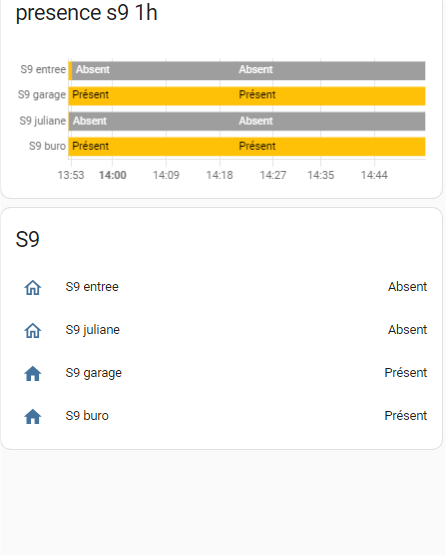Click the S9 entree home outline icon
This screenshot has width=446, height=556.
point(33,288)
